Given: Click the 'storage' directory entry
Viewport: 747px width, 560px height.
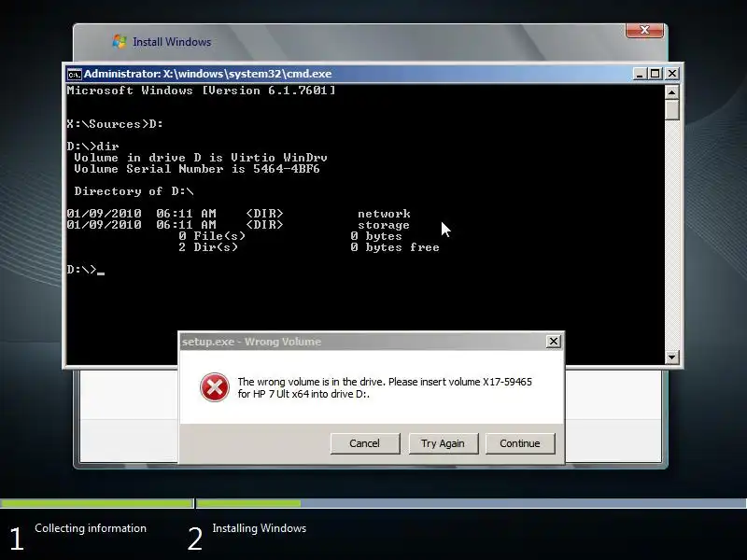Looking at the screenshot, I should tap(384, 225).
